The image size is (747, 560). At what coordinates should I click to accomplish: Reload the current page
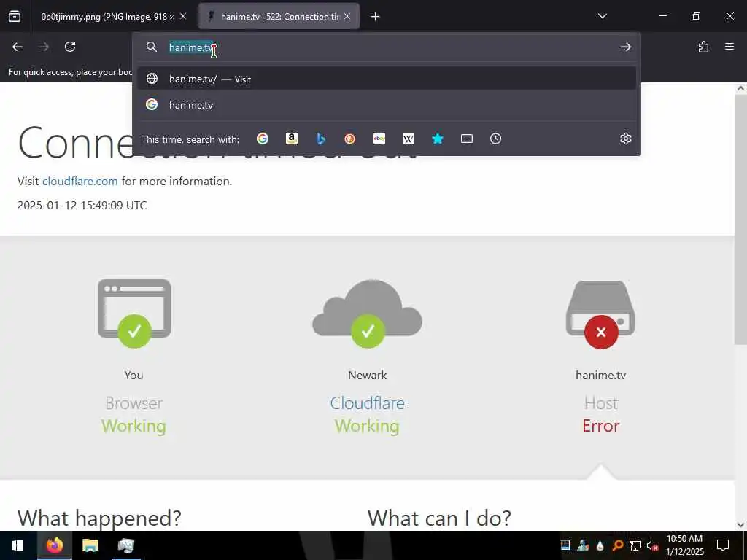click(x=70, y=47)
